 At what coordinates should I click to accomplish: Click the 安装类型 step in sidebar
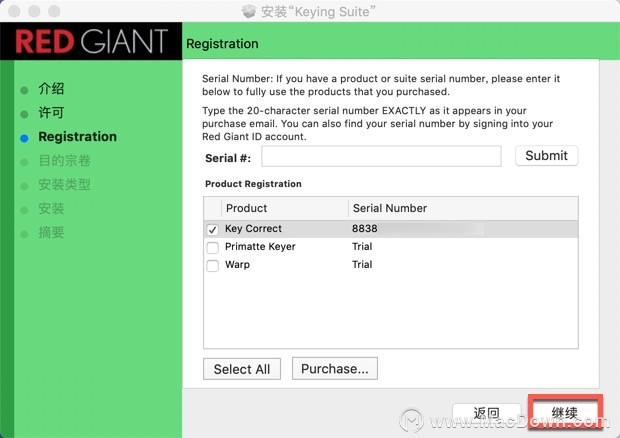[x=64, y=185]
